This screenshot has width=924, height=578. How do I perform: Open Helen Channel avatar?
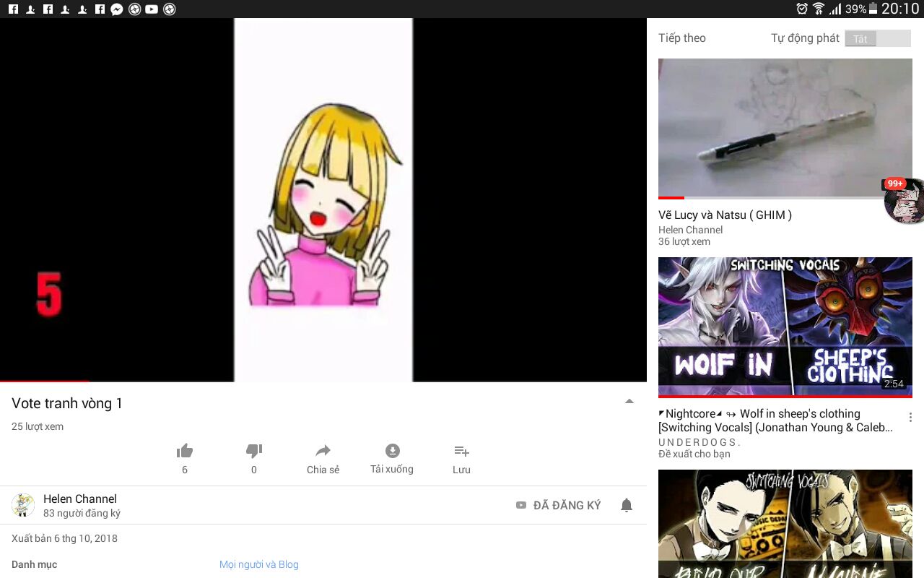point(23,505)
